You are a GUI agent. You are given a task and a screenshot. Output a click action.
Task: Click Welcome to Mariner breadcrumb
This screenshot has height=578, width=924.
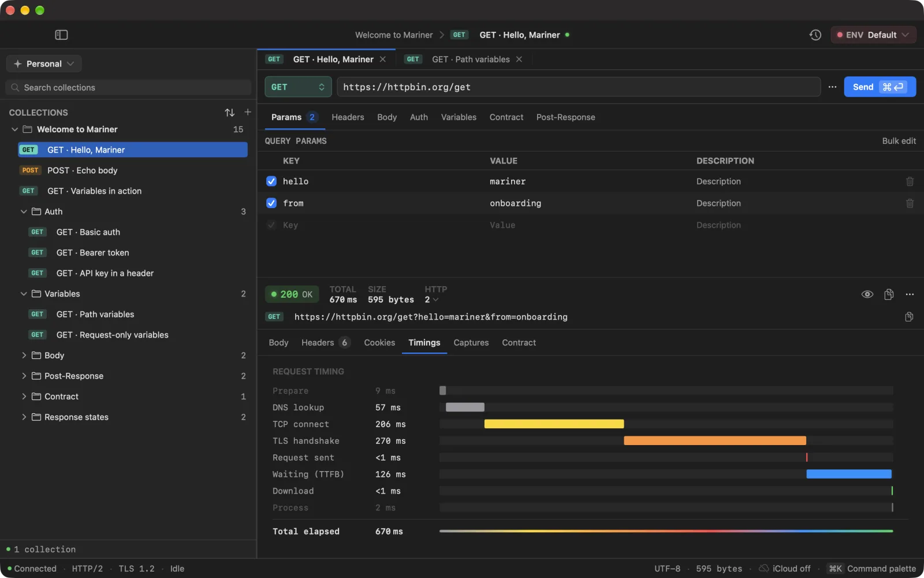pyautogui.click(x=394, y=35)
